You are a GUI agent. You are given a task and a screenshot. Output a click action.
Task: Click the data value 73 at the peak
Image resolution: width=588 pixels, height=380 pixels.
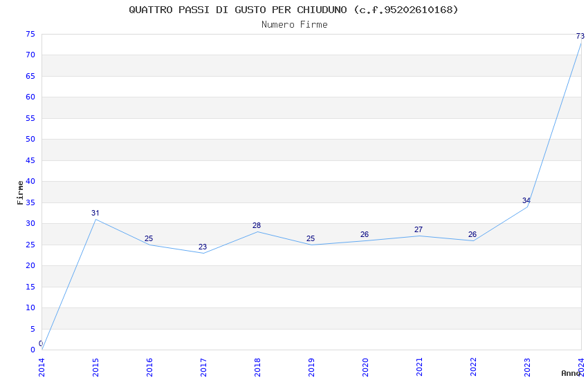(x=580, y=36)
